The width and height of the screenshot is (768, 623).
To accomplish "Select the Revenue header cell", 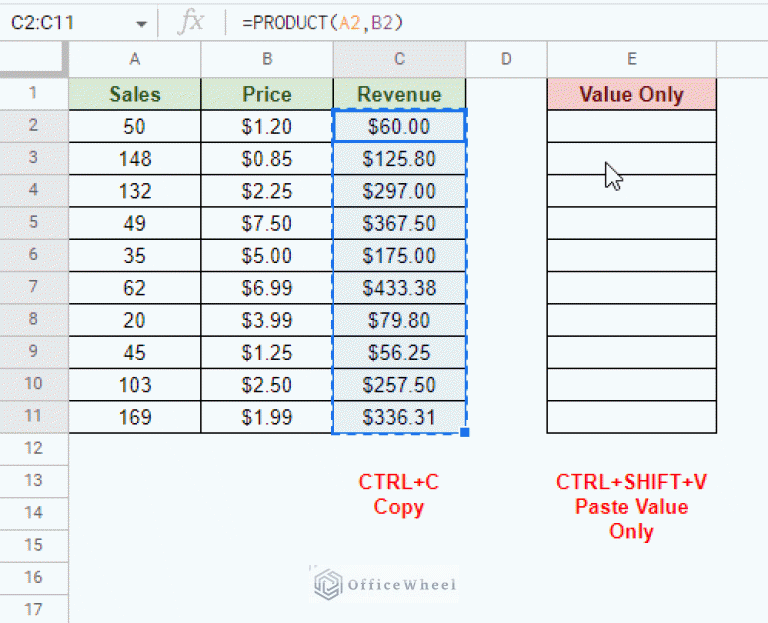I will click(x=399, y=95).
